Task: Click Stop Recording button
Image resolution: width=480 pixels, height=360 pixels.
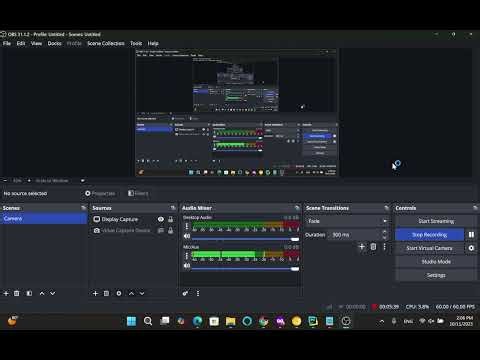Action: coord(429,235)
